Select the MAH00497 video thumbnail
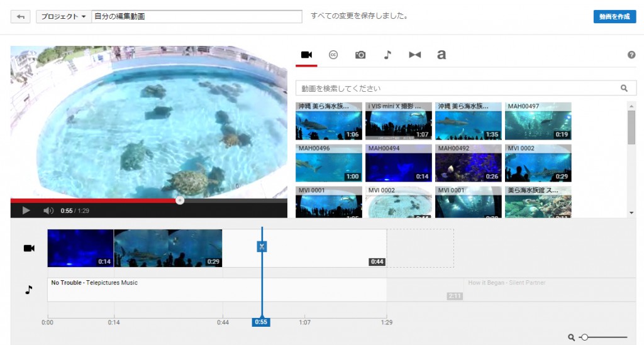 pos(538,121)
